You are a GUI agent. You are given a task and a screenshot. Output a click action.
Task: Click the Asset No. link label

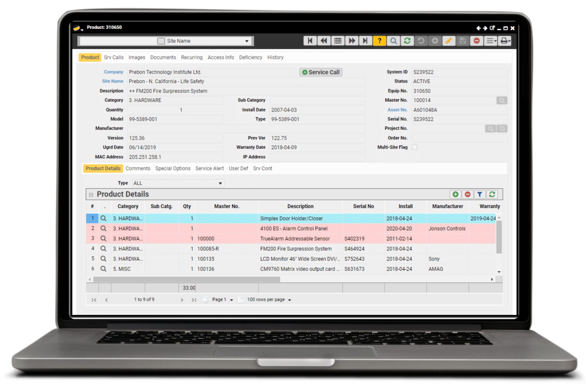coord(397,110)
